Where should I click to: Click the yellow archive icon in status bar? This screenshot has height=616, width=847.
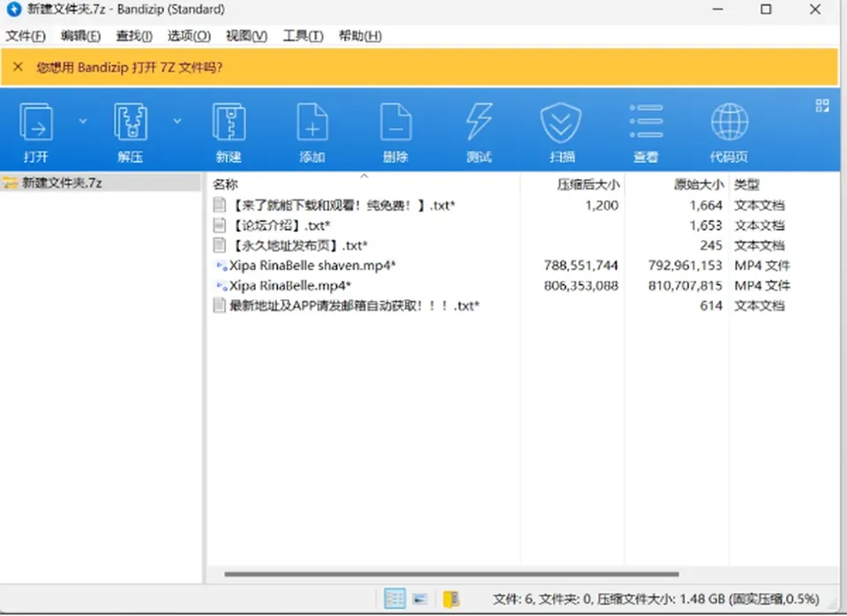(451, 598)
